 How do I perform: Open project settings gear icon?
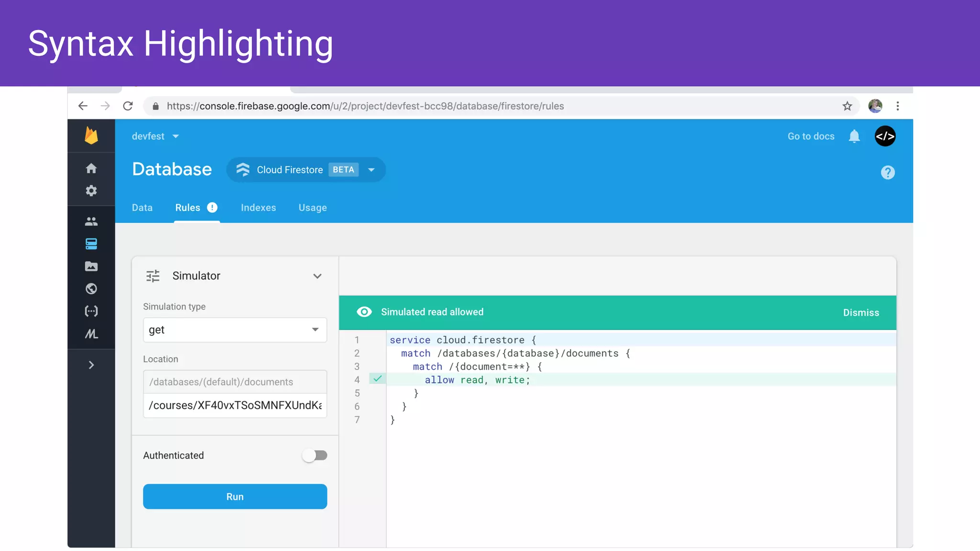pyautogui.click(x=91, y=191)
